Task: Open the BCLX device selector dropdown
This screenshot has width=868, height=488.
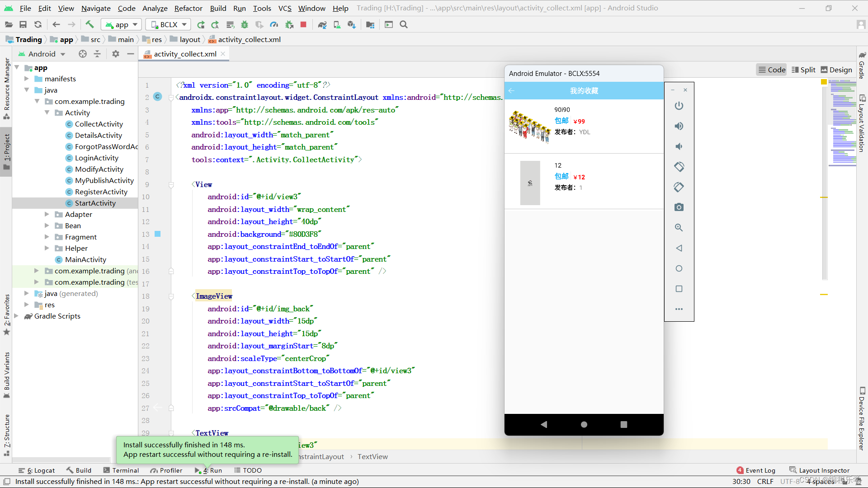Action: pos(168,24)
